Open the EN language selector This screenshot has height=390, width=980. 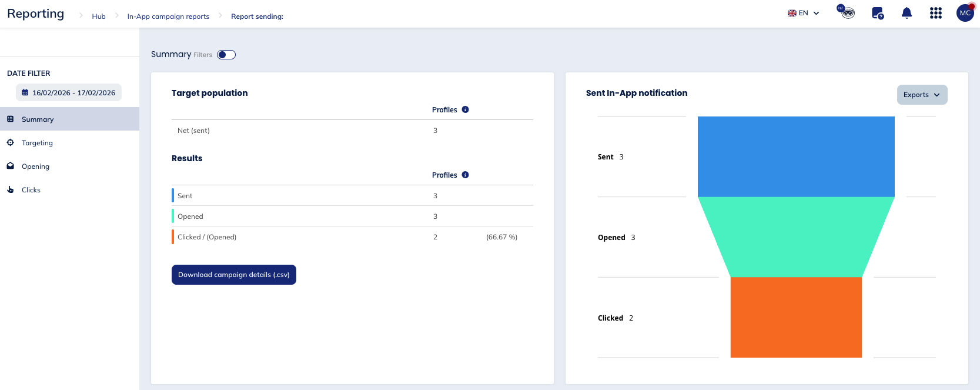tap(803, 13)
